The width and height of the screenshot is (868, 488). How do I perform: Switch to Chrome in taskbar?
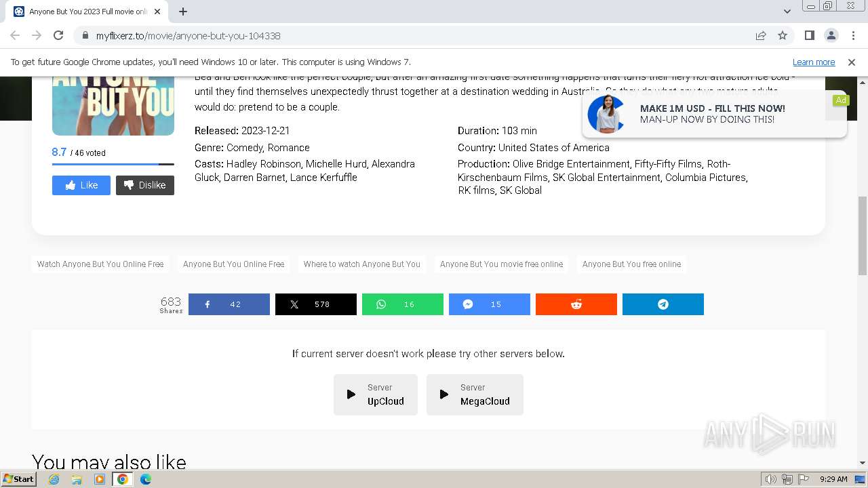tap(123, 479)
